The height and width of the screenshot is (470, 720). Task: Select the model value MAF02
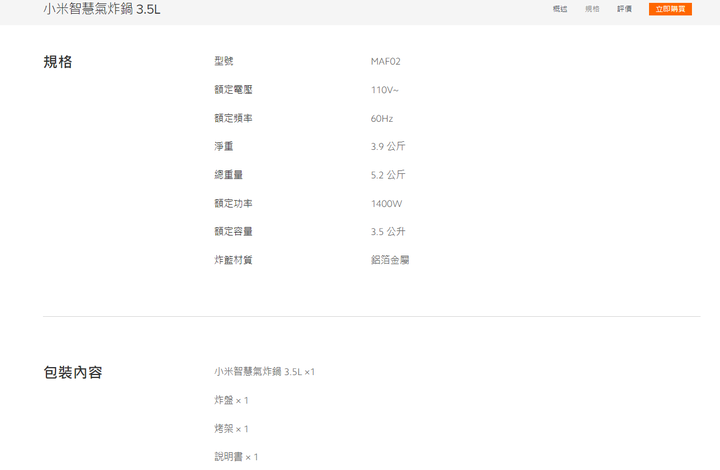click(x=385, y=62)
